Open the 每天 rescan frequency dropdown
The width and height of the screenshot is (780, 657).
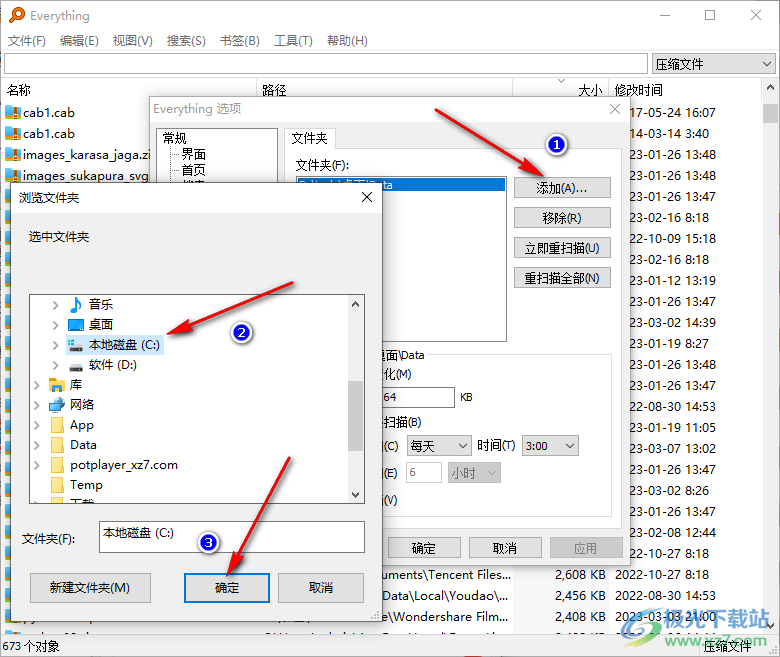[439, 446]
